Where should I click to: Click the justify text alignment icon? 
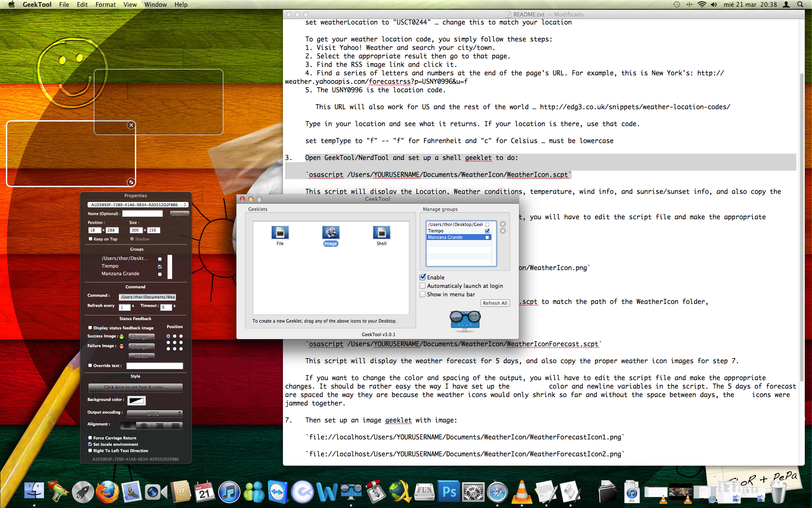[x=175, y=425]
